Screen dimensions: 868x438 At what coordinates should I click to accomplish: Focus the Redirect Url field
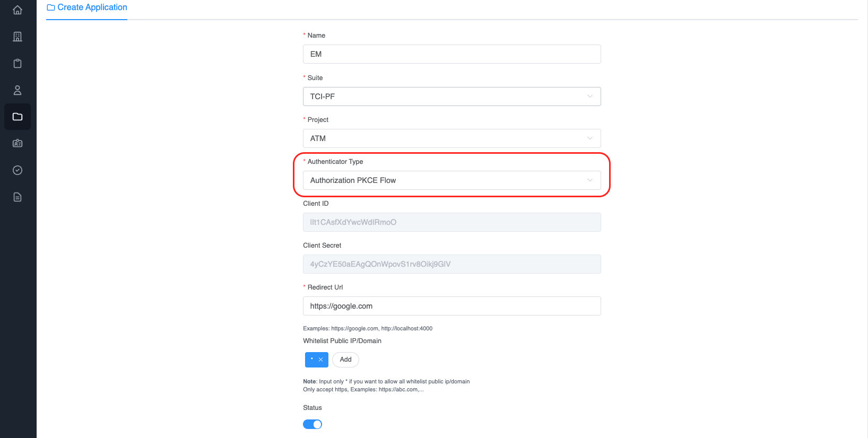452,306
